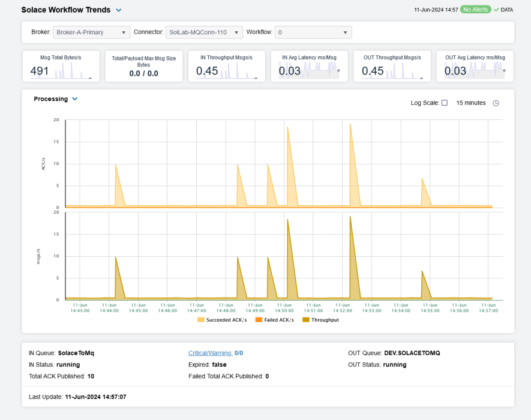Toggle Succeeded ACK/s legend series
This screenshot has width=531, height=420.
pos(222,320)
